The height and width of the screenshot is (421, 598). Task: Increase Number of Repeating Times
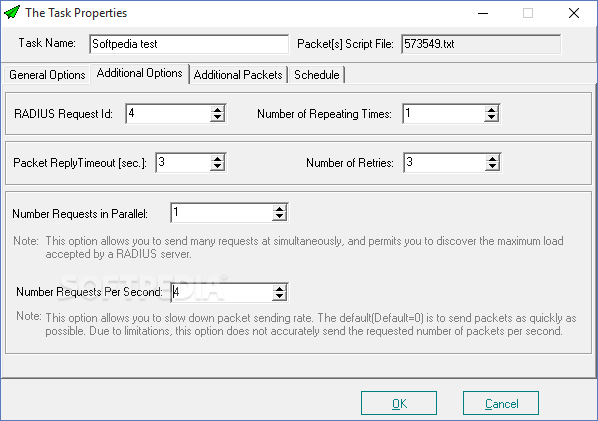point(492,109)
